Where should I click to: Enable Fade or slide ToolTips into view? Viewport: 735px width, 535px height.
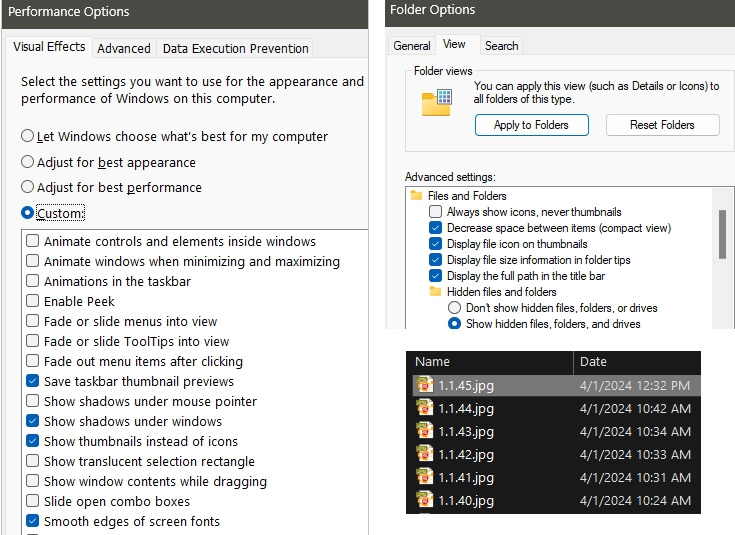pyautogui.click(x=32, y=341)
